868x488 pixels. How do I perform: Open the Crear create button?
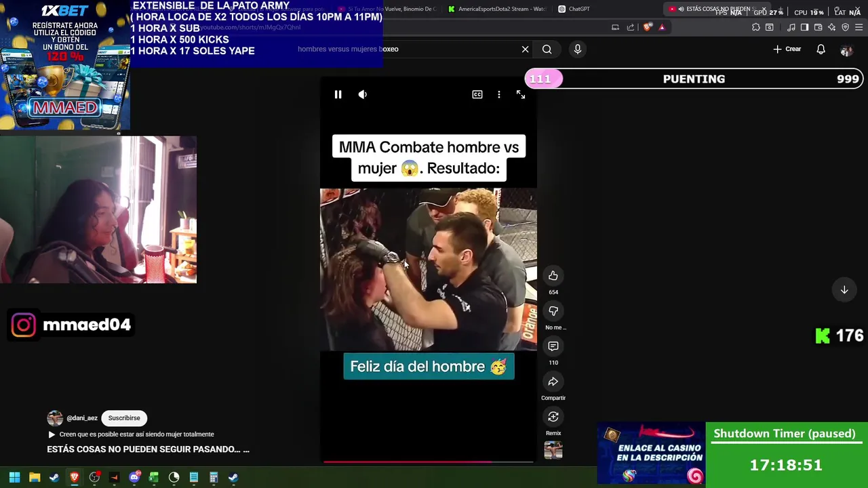pyautogui.click(x=787, y=49)
